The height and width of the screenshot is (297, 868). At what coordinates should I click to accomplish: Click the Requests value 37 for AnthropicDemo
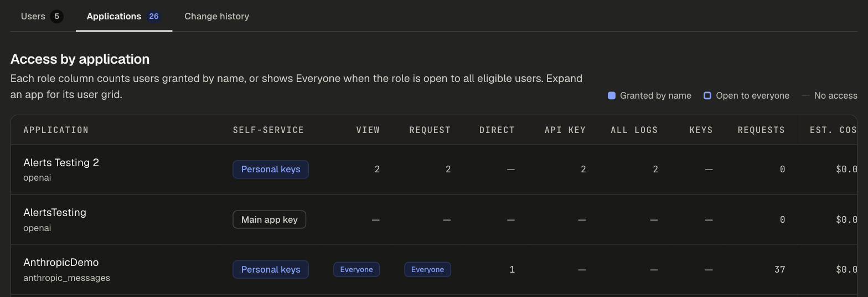[x=779, y=269]
